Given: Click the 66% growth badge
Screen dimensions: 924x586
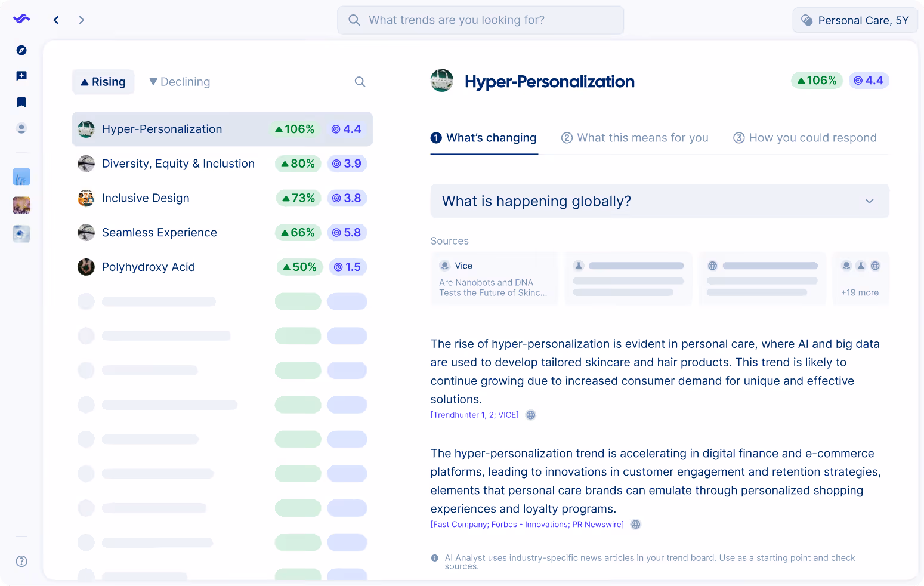Looking at the screenshot, I should coord(298,233).
